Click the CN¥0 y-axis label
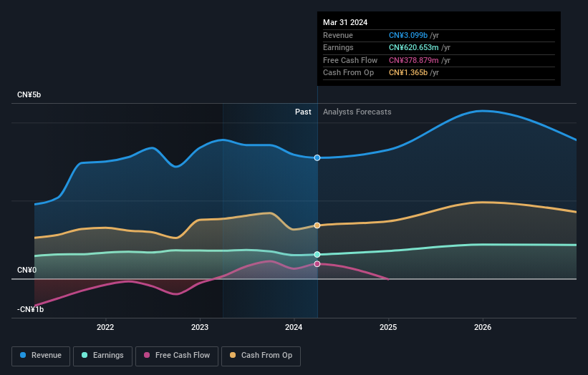This screenshot has height=375, width=588. tap(27, 270)
